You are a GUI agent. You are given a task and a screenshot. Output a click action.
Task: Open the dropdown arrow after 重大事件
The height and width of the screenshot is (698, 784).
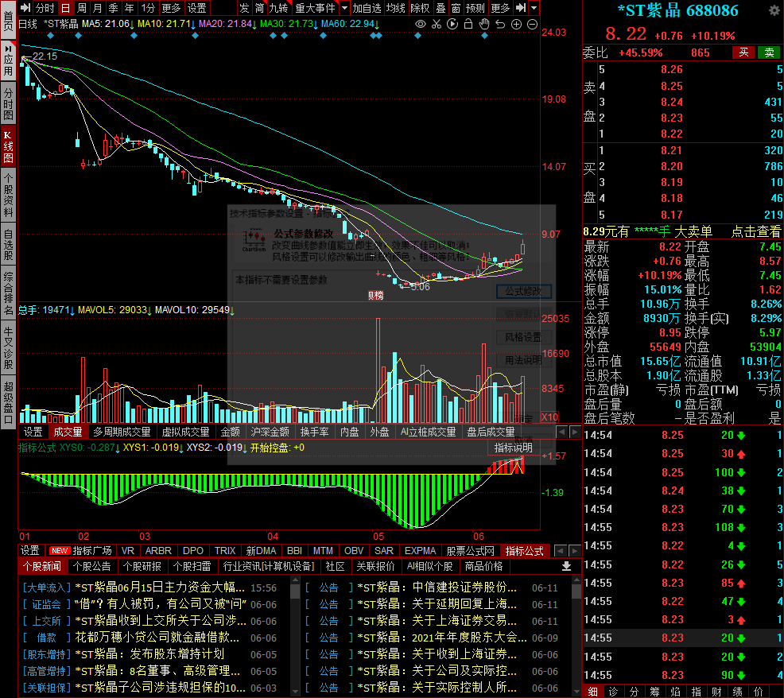point(344,7)
